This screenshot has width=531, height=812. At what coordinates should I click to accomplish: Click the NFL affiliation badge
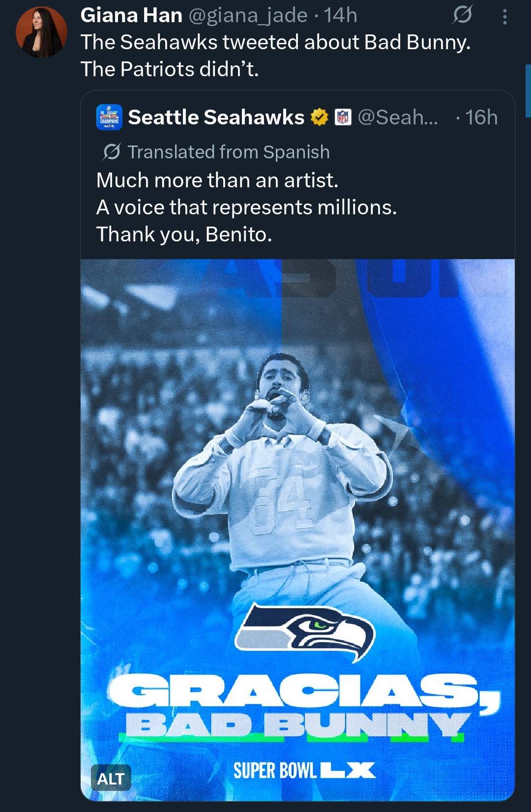tap(343, 117)
